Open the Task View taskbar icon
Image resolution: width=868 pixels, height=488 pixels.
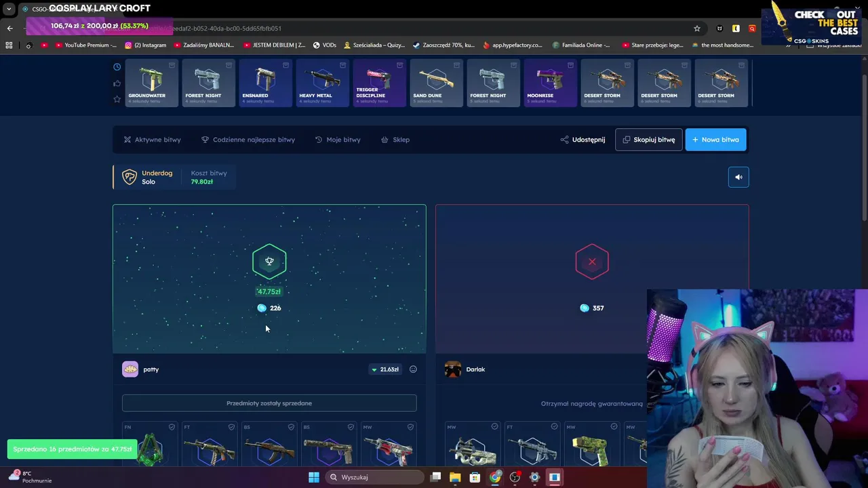435,477
